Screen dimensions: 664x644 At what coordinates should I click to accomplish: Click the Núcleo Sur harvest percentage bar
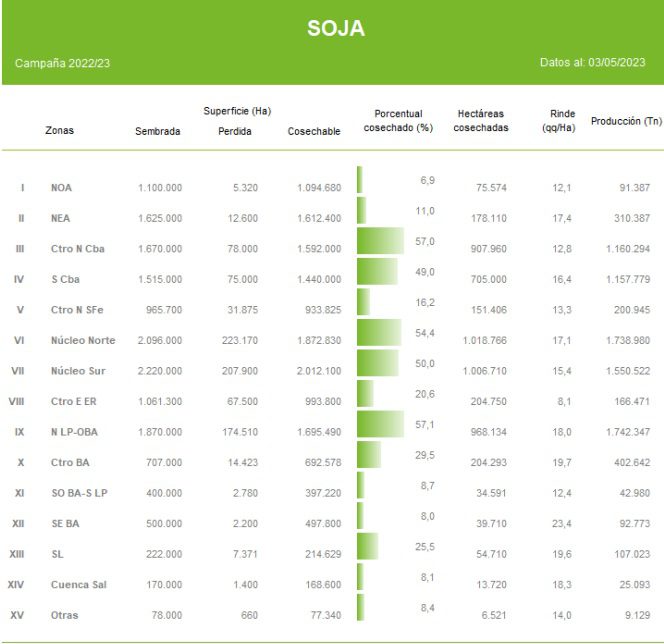click(x=377, y=363)
